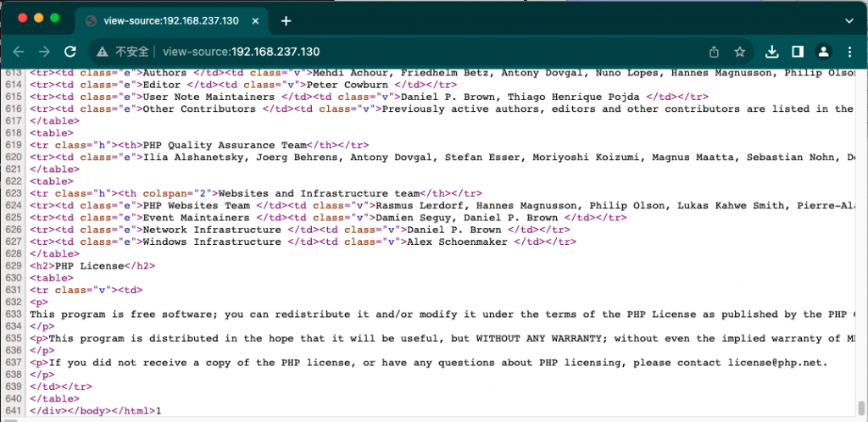Open the side panel icon

[797, 51]
